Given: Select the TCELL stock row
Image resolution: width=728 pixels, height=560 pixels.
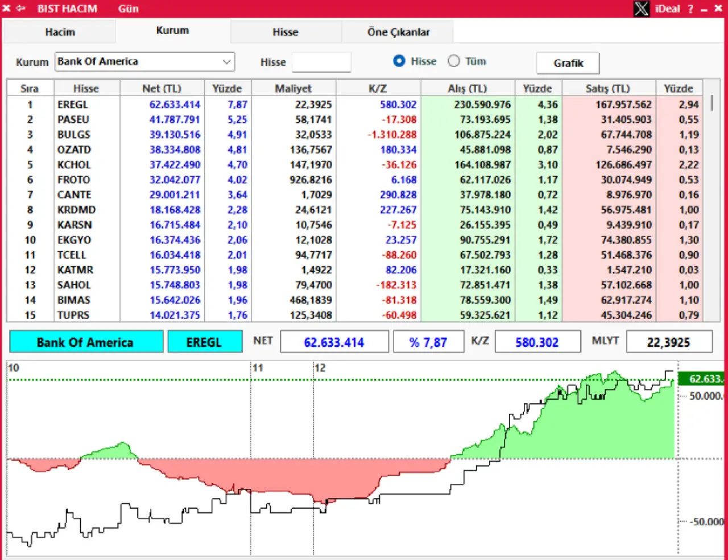Looking at the screenshot, I should 355,255.
